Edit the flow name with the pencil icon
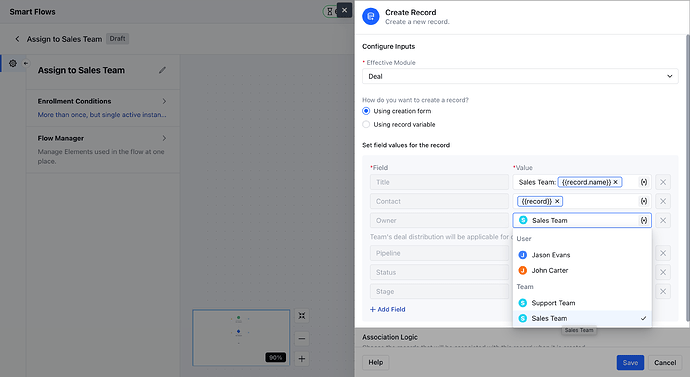Viewport: 690px width, 377px height. point(162,70)
